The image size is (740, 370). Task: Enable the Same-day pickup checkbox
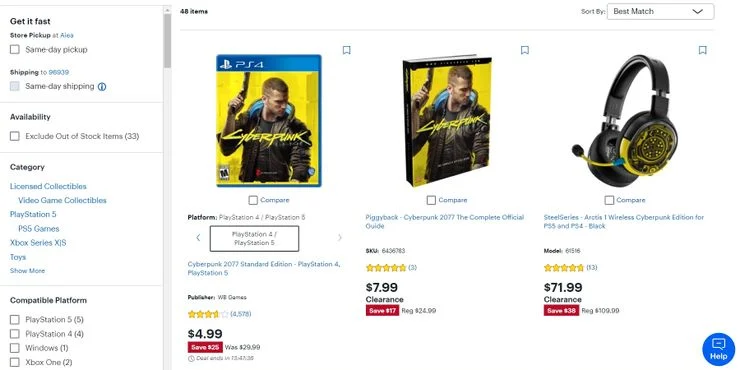[15, 50]
